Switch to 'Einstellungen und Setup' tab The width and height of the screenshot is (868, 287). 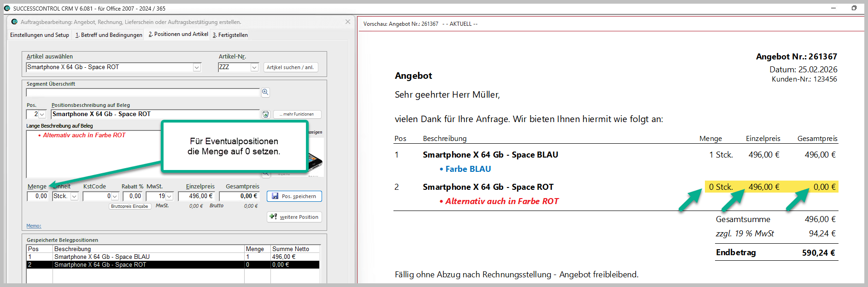[x=40, y=35]
